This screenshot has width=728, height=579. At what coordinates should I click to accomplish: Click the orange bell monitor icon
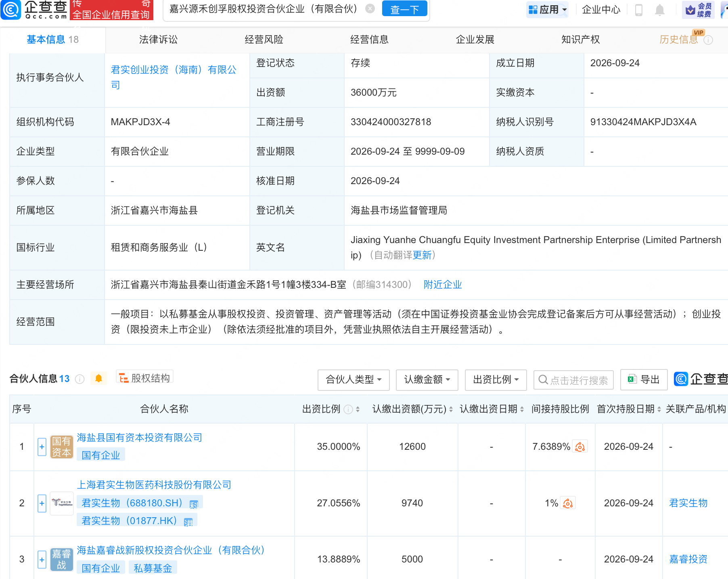point(98,378)
